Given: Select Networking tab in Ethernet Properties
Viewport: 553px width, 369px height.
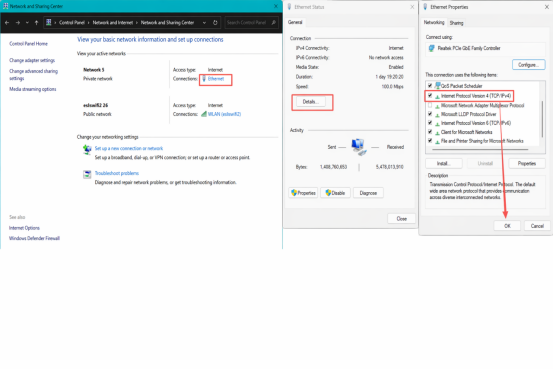Looking at the screenshot, I should tap(434, 22).
